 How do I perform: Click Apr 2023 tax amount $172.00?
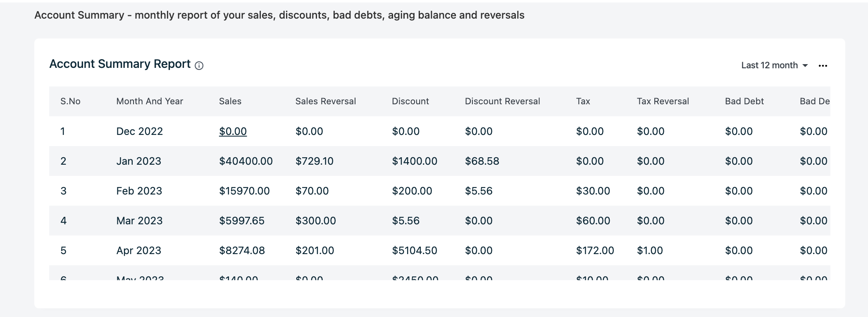[595, 251]
